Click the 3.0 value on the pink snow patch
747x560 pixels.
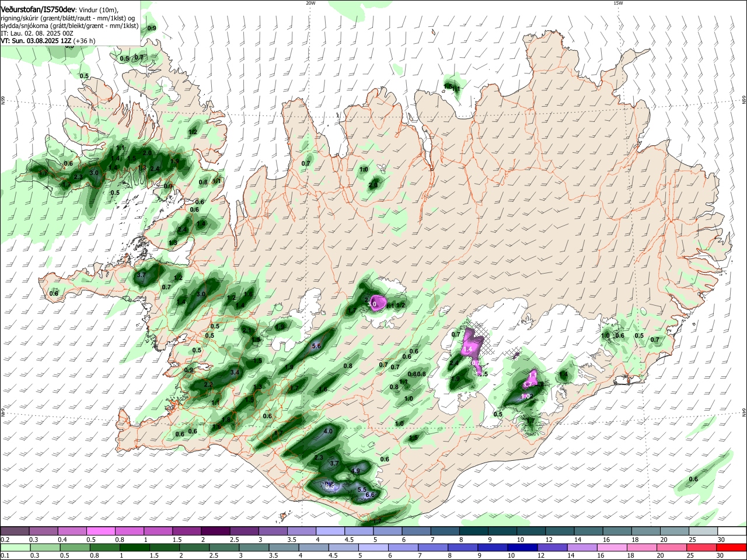371,304
